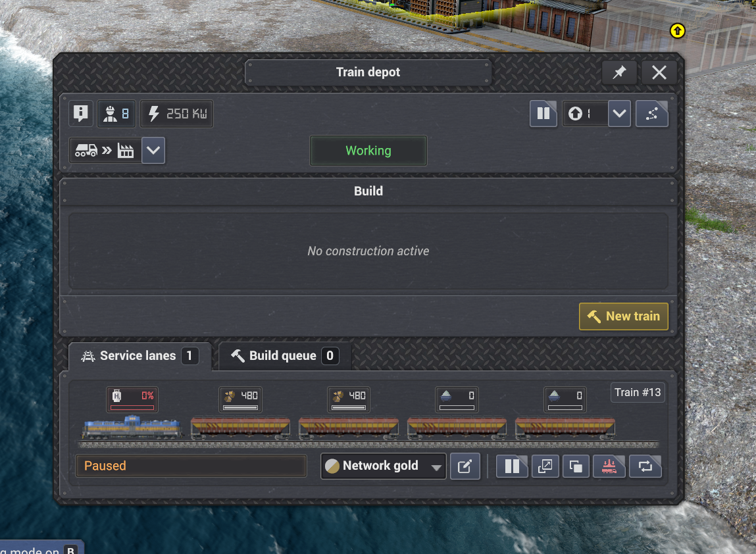Image resolution: width=756 pixels, height=554 pixels.
Task: Click the locomotive fuel 0% indicator
Action: tap(132, 399)
